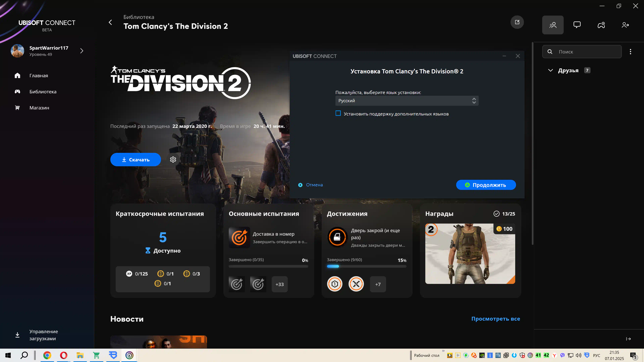Image resolution: width=644 pixels, height=362 pixels.
Task: Go to Главная in sidebar
Action: tap(39, 75)
